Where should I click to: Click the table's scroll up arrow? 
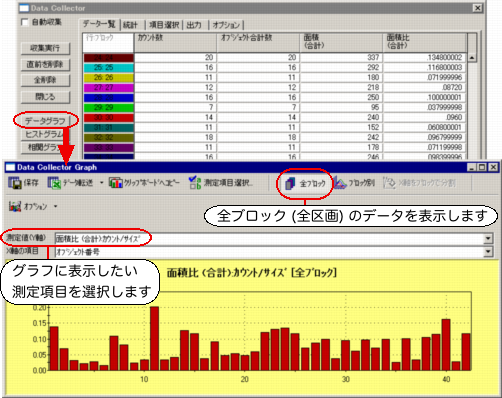(472, 58)
